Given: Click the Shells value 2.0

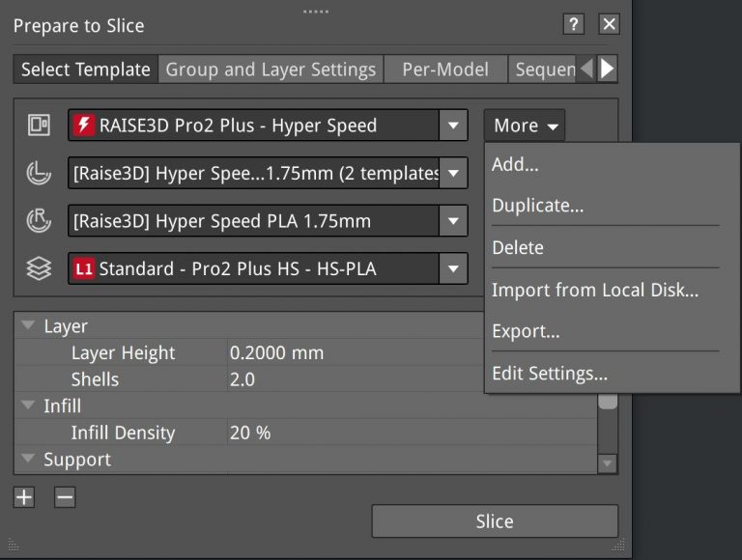Looking at the screenshot, I should click(x=243, y=379).
